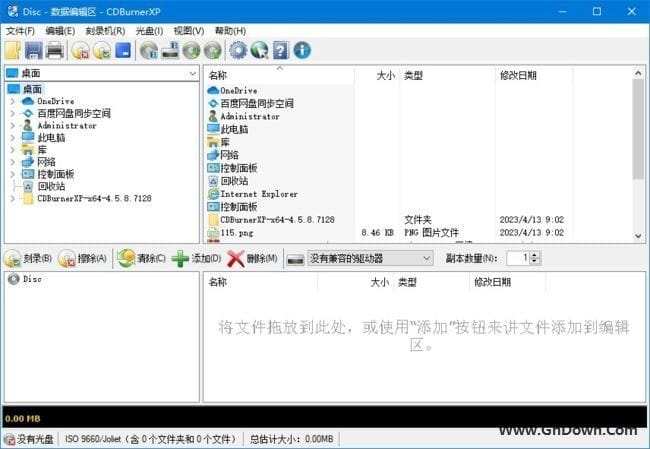The width and height of the screenshot is (650, 449).
Task: Click the OneDrive cloud icon in the file list
Action: click(x=213, y=90)
